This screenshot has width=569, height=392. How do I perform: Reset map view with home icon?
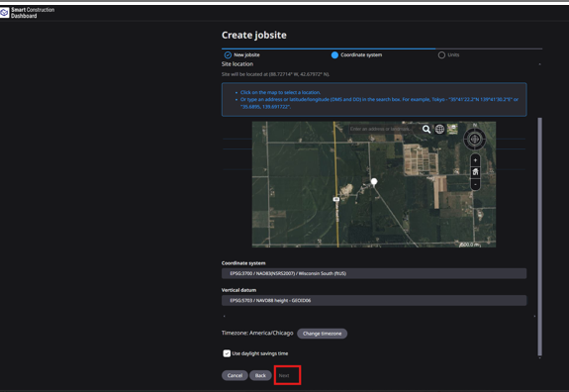[475, 172]
